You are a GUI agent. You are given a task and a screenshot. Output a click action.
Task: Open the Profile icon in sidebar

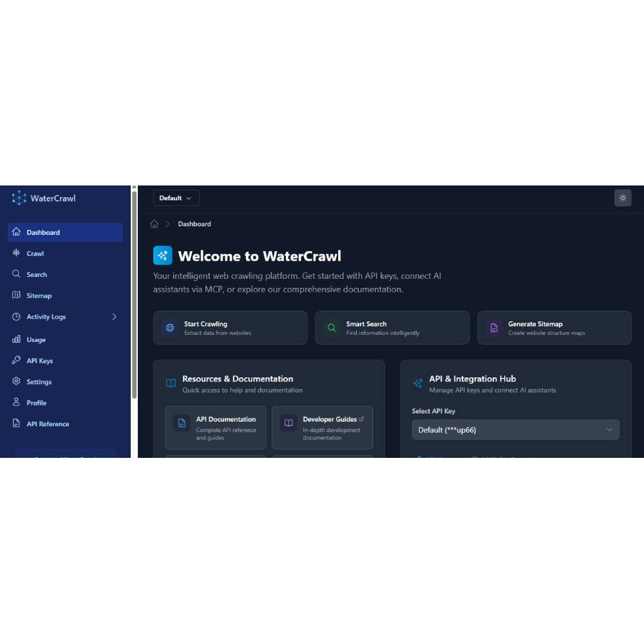(x=16, y=402)
